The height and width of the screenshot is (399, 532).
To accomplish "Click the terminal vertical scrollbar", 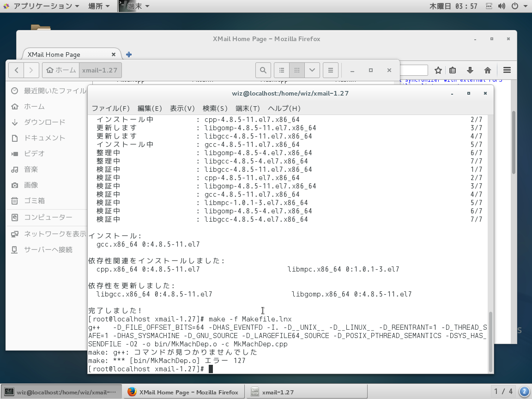I will point(490,342).
